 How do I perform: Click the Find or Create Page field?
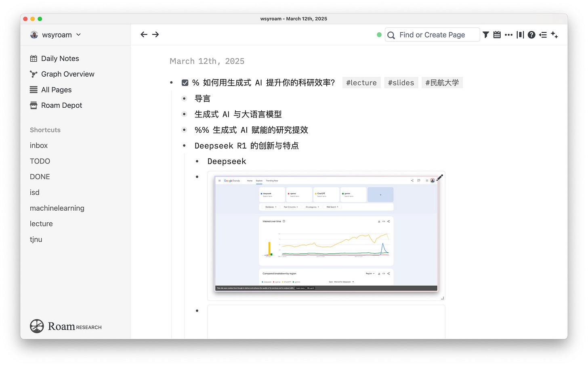pos(432,35)
